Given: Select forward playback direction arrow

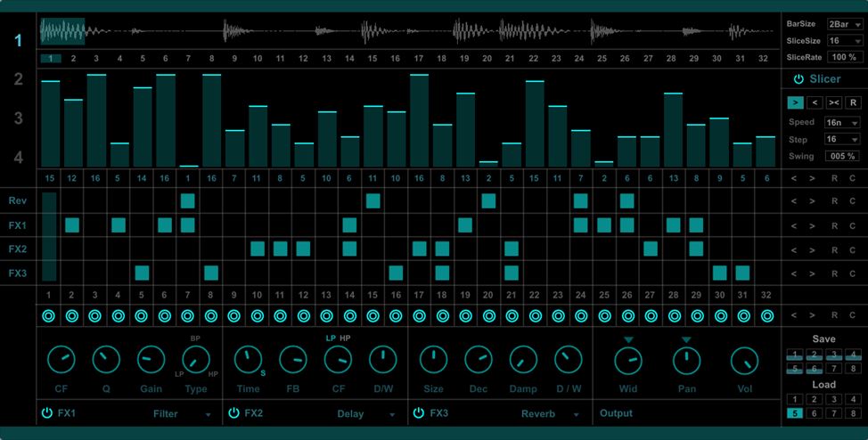Looking at the screenshot, I should pyautogui.click(x=796, y=102).
